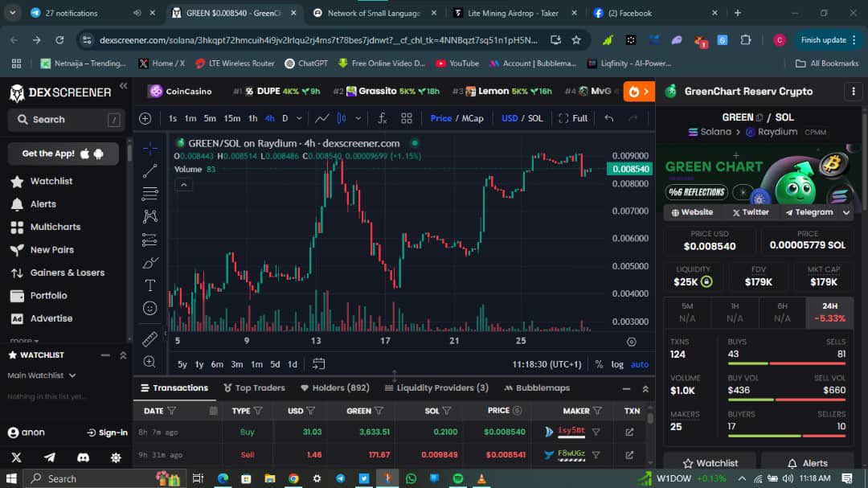
Task: Open the trending fire icon button
Action: point(639,92)
